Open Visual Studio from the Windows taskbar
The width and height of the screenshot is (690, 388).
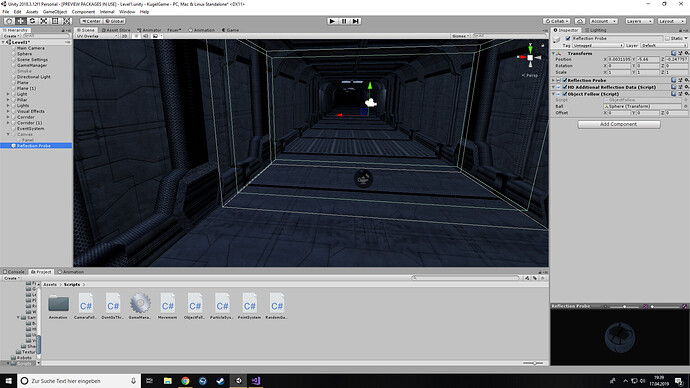click(256, 381)
